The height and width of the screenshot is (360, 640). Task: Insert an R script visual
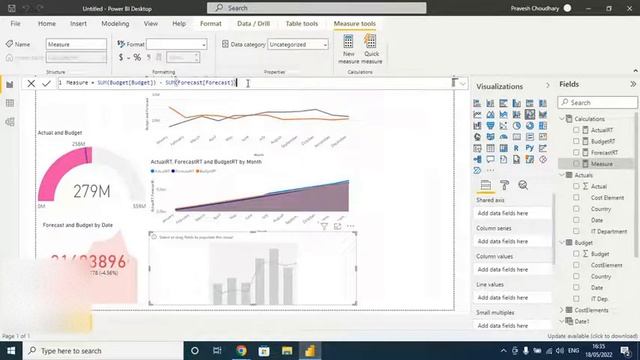pos(516,148)
